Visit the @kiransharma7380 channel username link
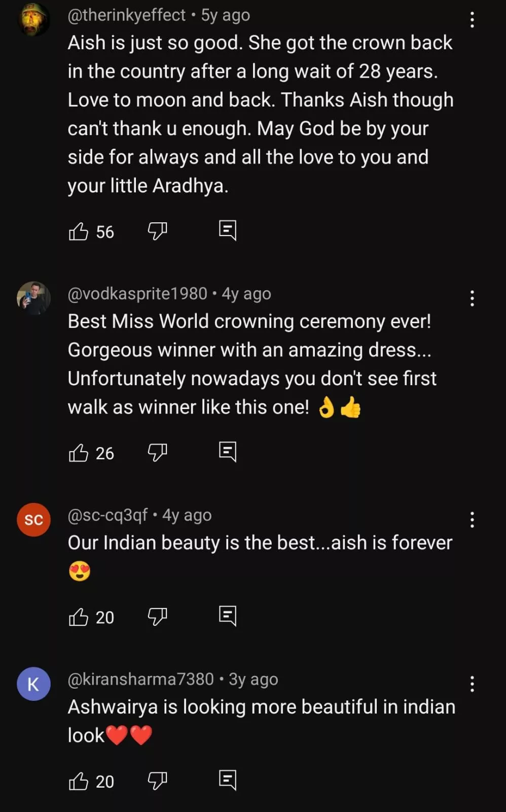Screen dimensions: 506x812 tap(140, 679)
